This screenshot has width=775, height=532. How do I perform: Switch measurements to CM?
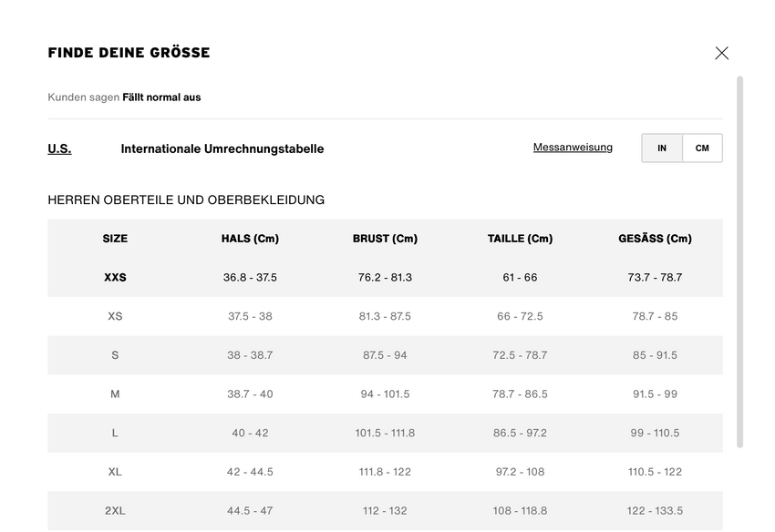[702, 148]
